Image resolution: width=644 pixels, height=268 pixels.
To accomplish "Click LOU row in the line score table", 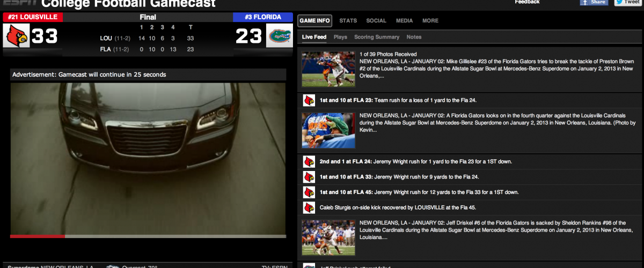I will click(x=148, y=39).
